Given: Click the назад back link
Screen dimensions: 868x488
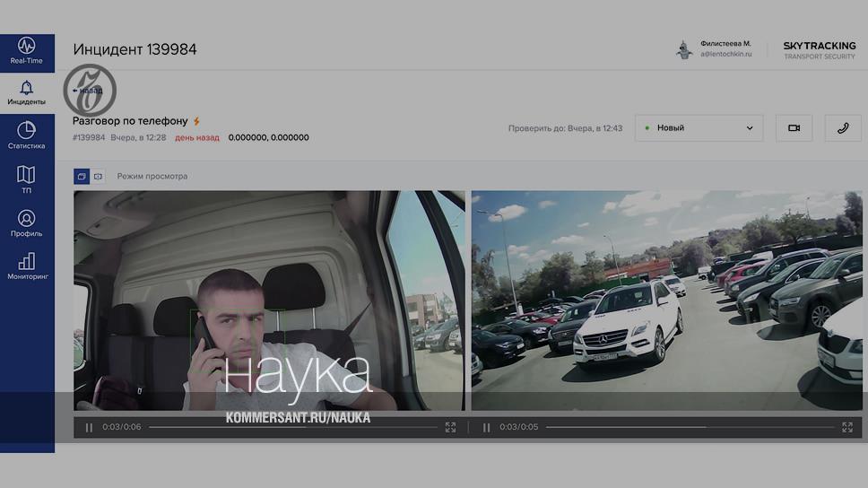Looking at the screenshot, I should [88, 91].
